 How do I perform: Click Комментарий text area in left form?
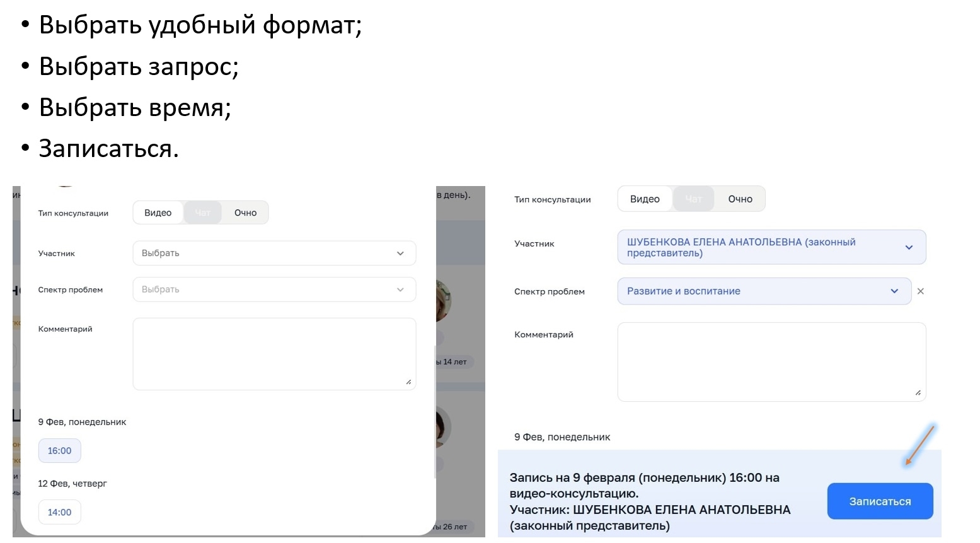pyautogui.click(x=274, y=354)
